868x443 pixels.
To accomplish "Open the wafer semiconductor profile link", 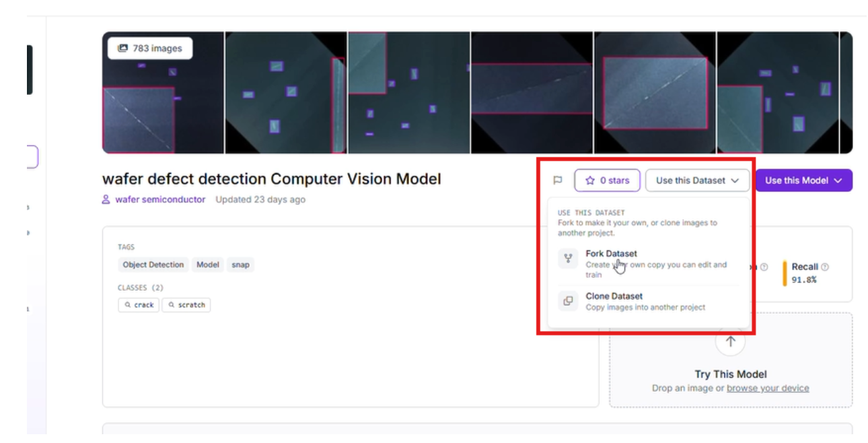I will point(160,199).
